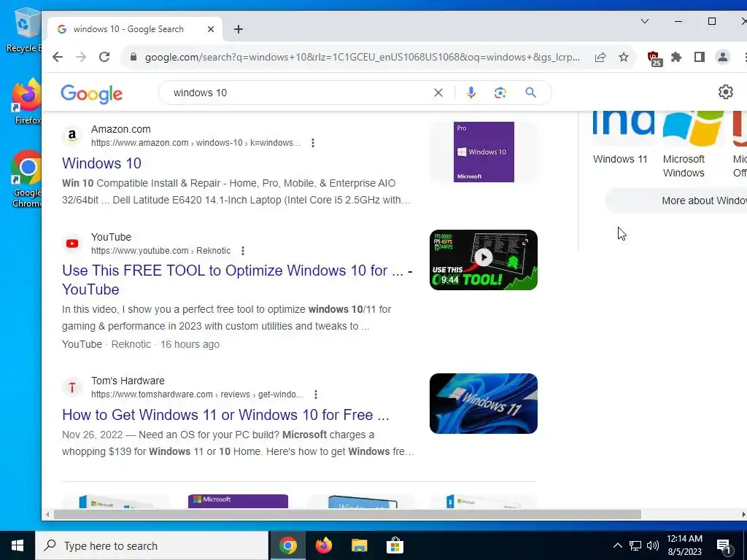747x560 pixels.
Task: Search by image with Google Lens
Action: point(500,93)
